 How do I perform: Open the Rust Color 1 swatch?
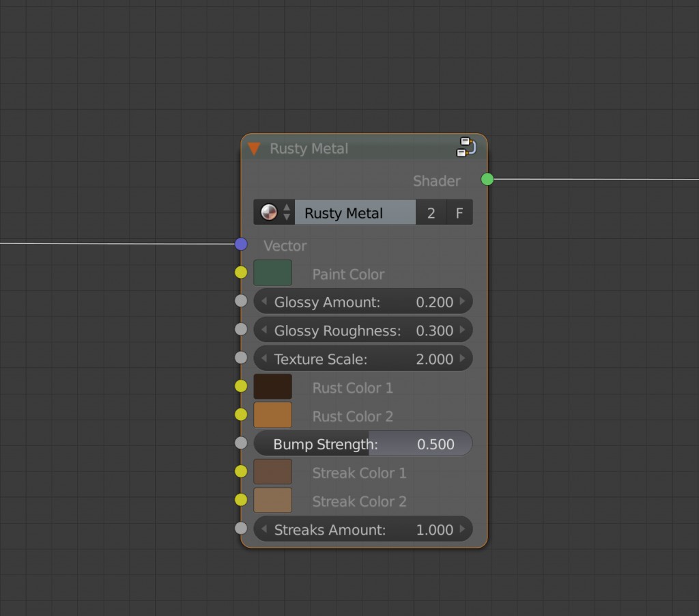272,387
